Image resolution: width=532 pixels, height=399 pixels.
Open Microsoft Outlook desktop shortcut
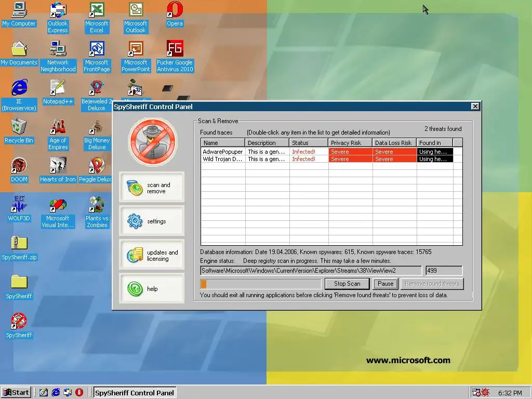tap(136, 17)
